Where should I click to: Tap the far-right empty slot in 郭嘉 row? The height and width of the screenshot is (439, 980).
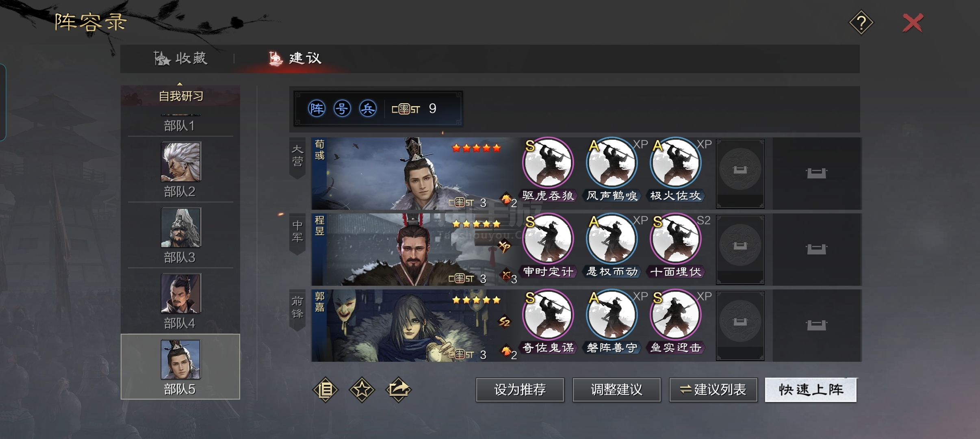[816, 326]
